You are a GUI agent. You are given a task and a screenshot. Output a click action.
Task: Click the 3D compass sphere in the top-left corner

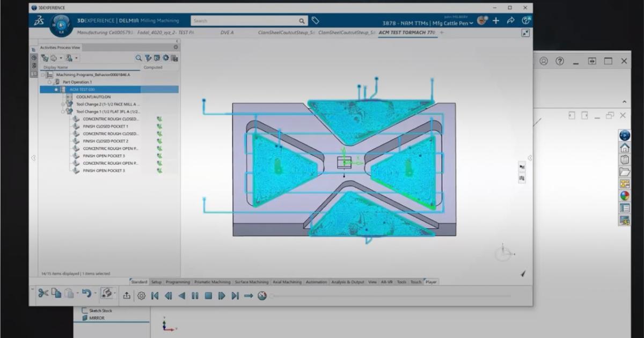60,25
